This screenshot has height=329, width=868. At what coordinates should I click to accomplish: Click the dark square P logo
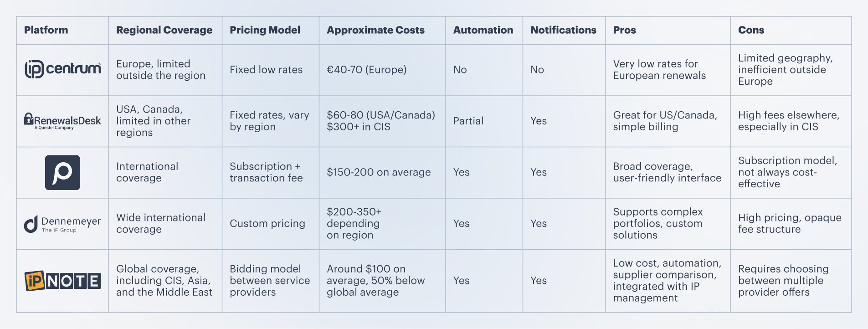tap(62, 172)
